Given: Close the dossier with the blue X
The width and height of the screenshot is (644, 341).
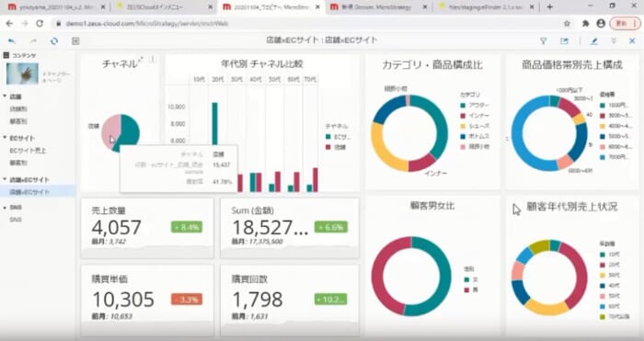Looking at the screenshot, I should click(632, 40).
